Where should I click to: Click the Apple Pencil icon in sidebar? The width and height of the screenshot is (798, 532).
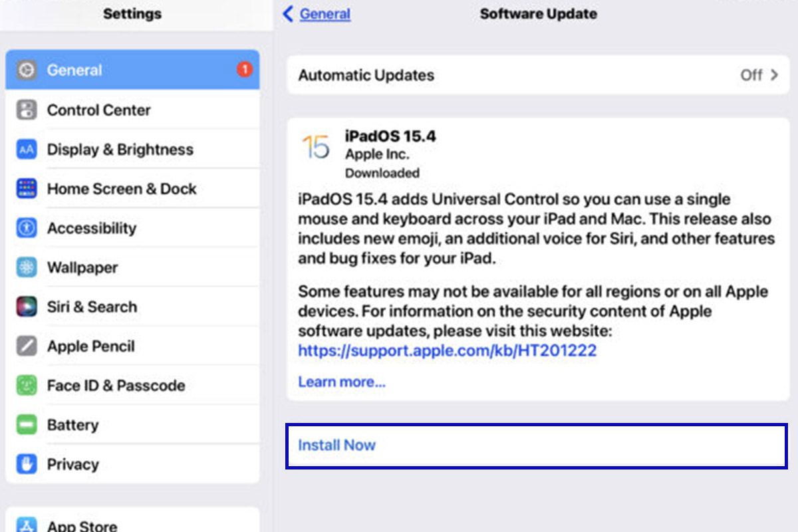point(25,346)
